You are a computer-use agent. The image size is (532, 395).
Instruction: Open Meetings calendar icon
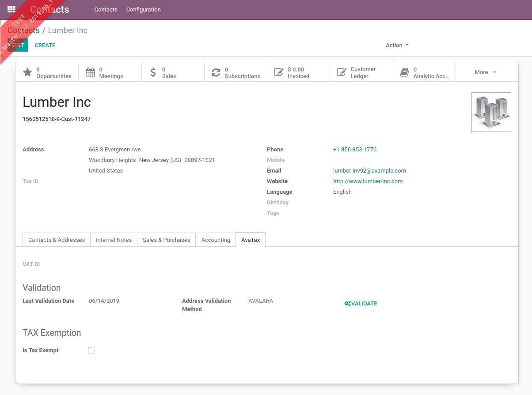coord(90,72)
